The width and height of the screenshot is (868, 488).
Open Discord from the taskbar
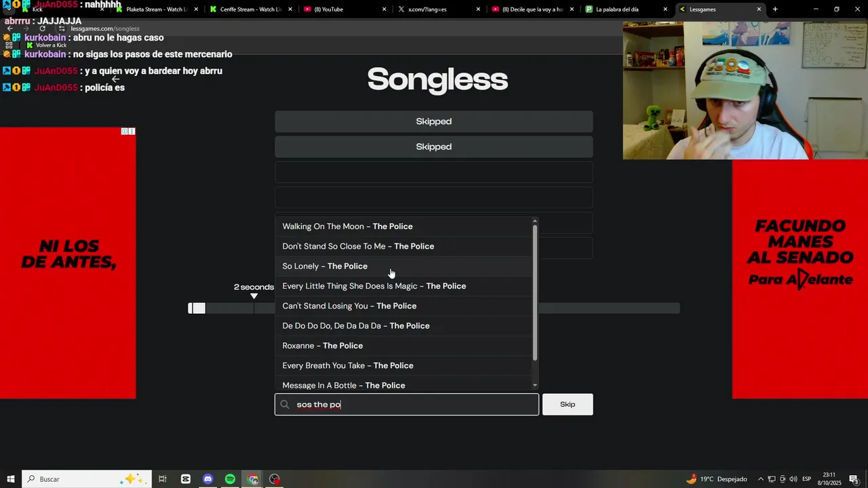coord(208,479)
